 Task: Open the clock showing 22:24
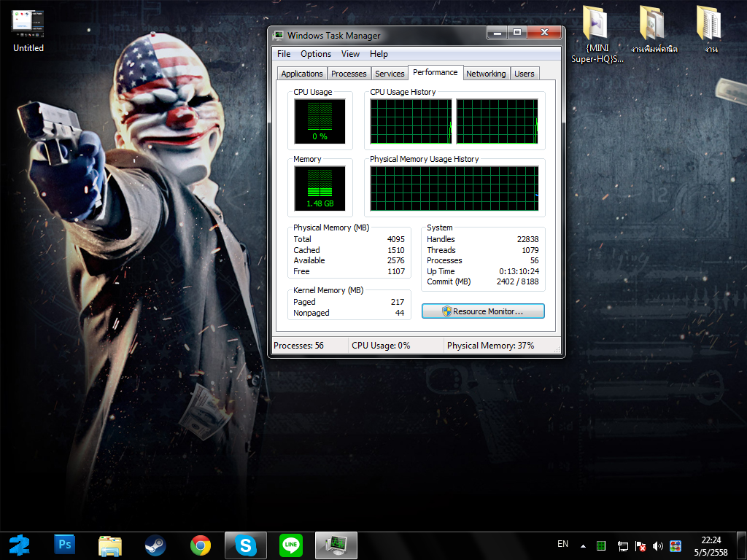click(x=711, y=546)
